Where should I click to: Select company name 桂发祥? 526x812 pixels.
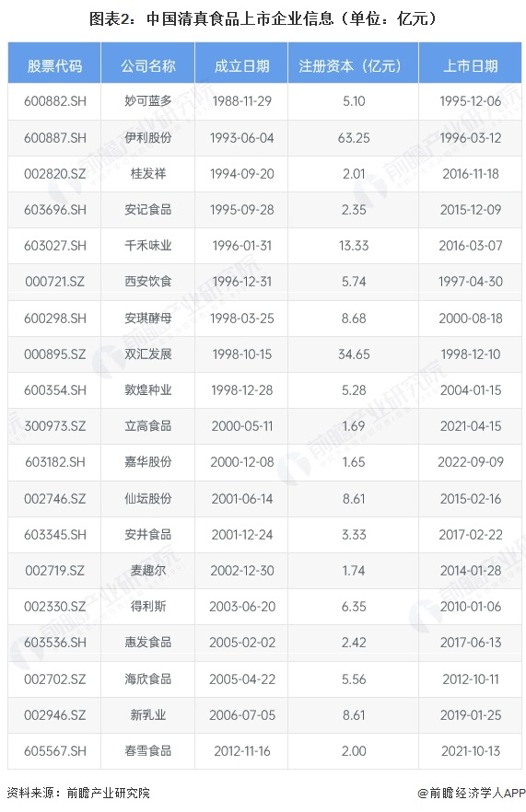point(147,173)
